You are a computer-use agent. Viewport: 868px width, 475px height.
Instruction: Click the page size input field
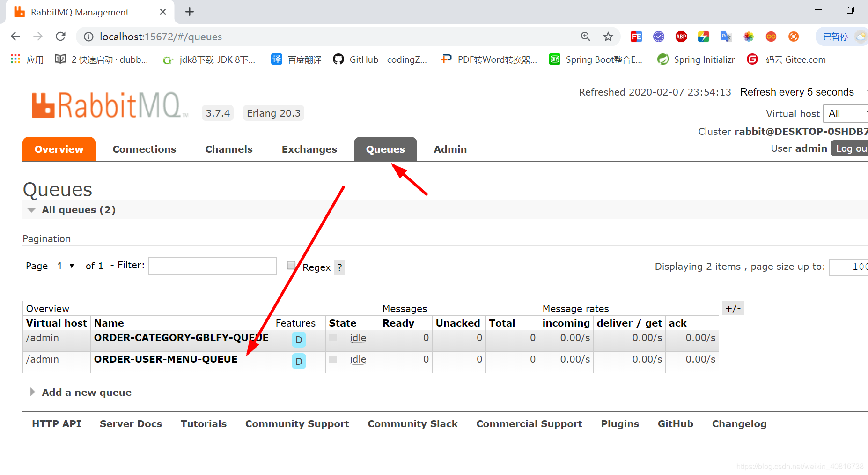[x=849, y=267]
